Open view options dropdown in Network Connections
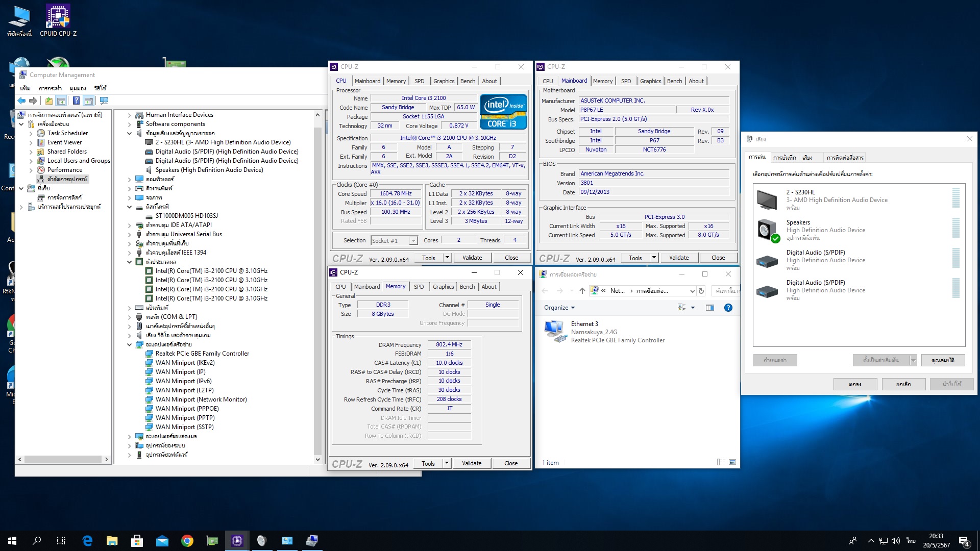This screenshot has width=980, height=551. [x=693, y=308]
